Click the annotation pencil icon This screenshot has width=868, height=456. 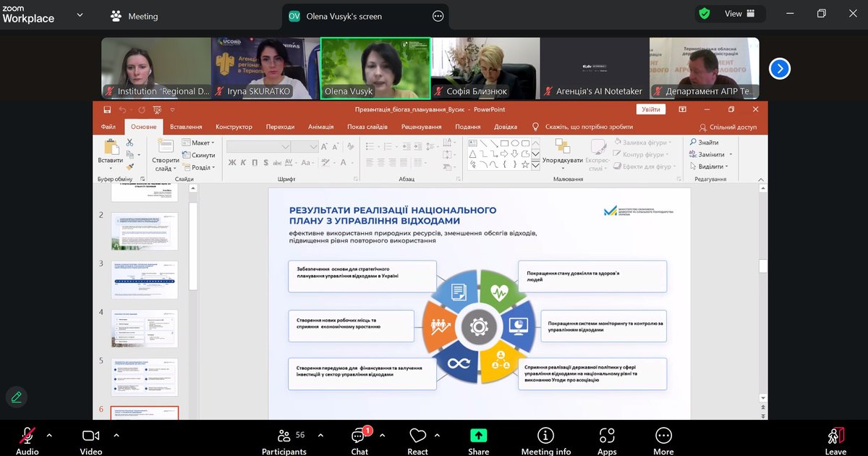(16, 397)
